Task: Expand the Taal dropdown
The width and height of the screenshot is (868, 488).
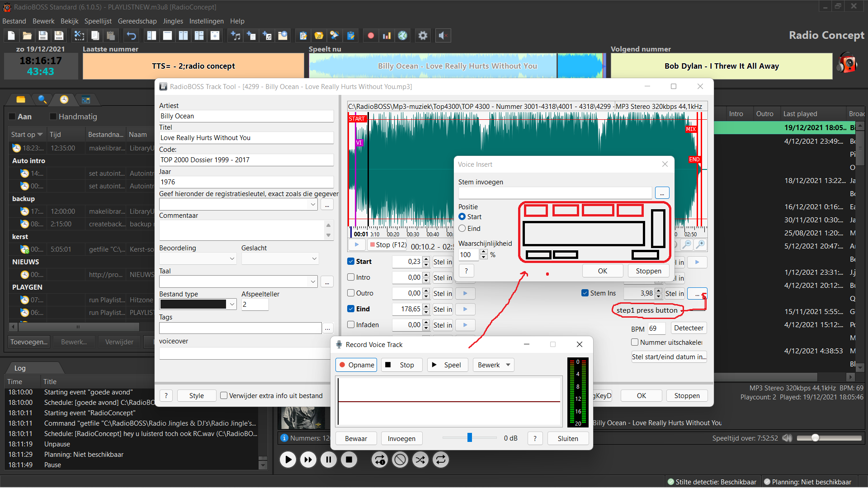Action: pyautogui.click(x=313, y=282)
